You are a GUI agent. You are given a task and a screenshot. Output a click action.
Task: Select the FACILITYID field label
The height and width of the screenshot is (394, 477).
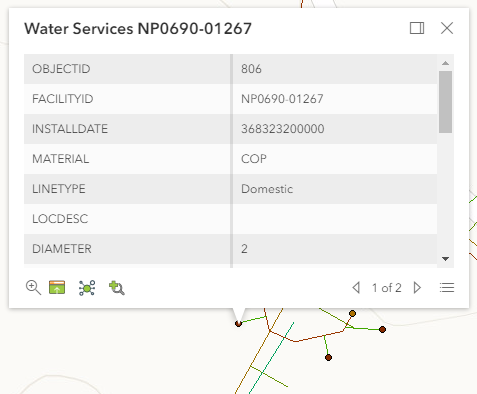[x=63, y=99]
